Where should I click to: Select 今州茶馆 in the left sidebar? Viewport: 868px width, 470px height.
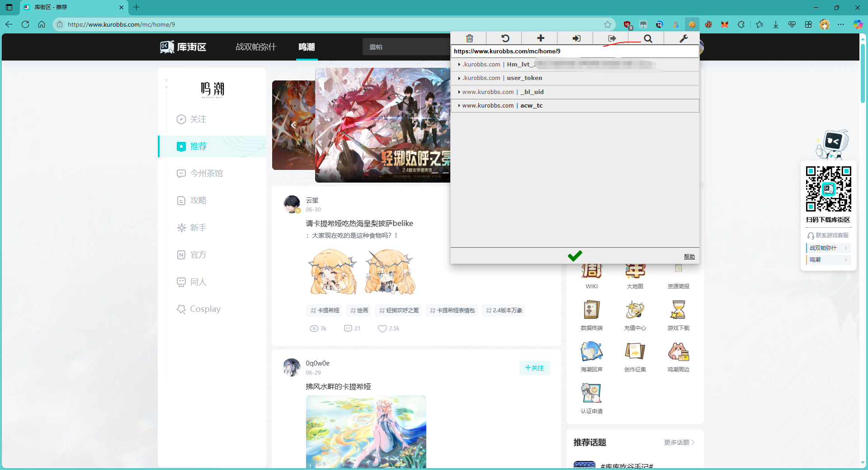[206, 174]
